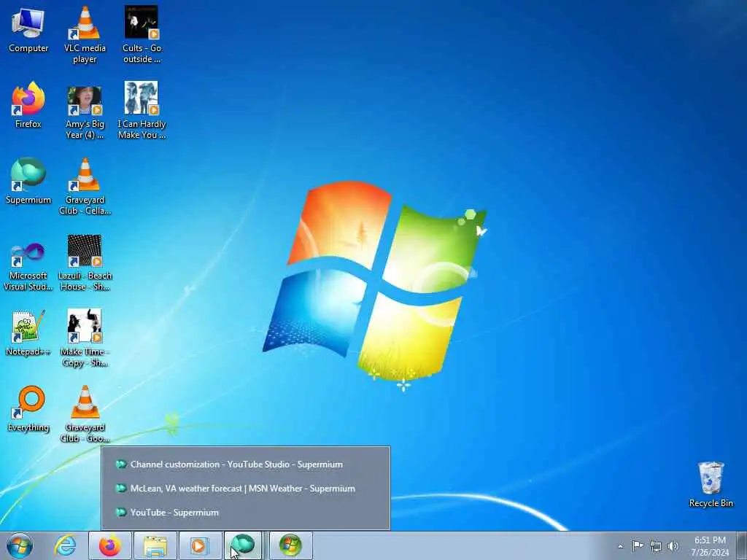Open the clock showing 6:51 PM
747x560 pixels.
710,546
